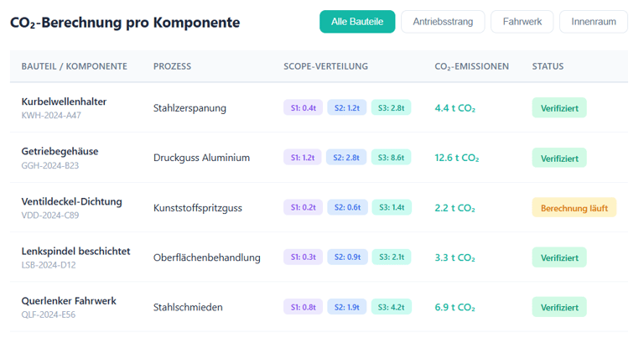Select Ventildeckel-Dichtung component name

coord(71,201)
